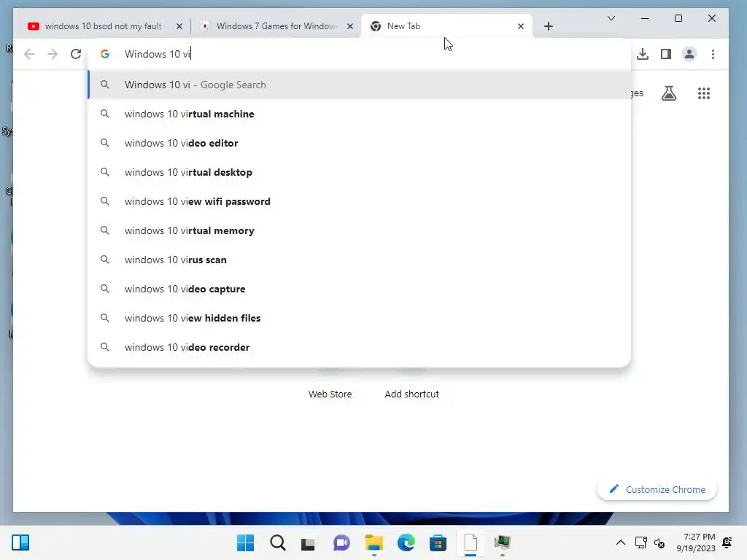
Task: Select suggestion 'windows 10 virtual memory'
Action: pyautogui.click(x=359, y=230)
